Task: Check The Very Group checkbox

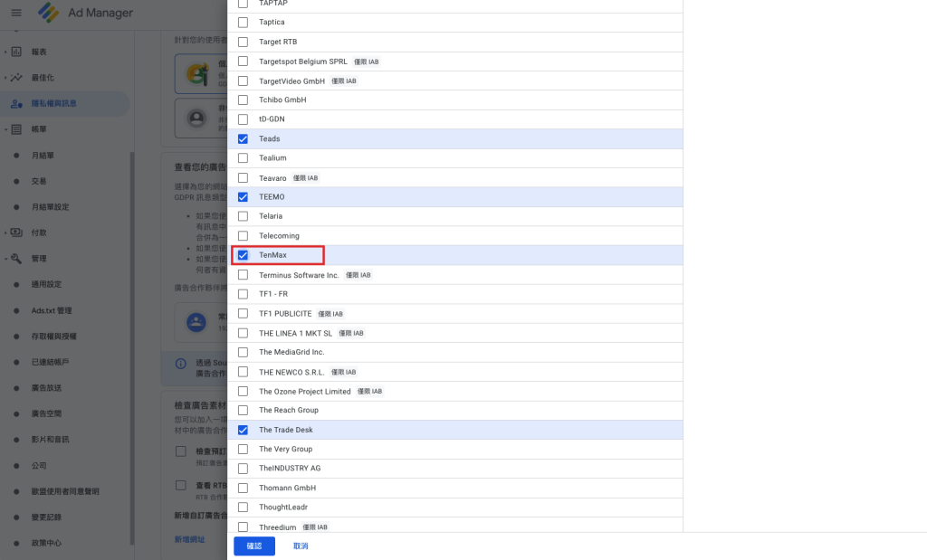Action: click(x=243, y=450)
